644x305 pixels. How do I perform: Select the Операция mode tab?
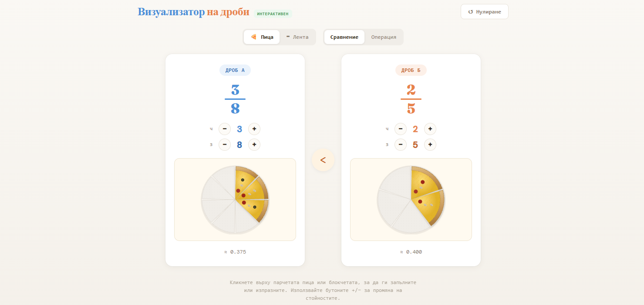tap(384, 37)
